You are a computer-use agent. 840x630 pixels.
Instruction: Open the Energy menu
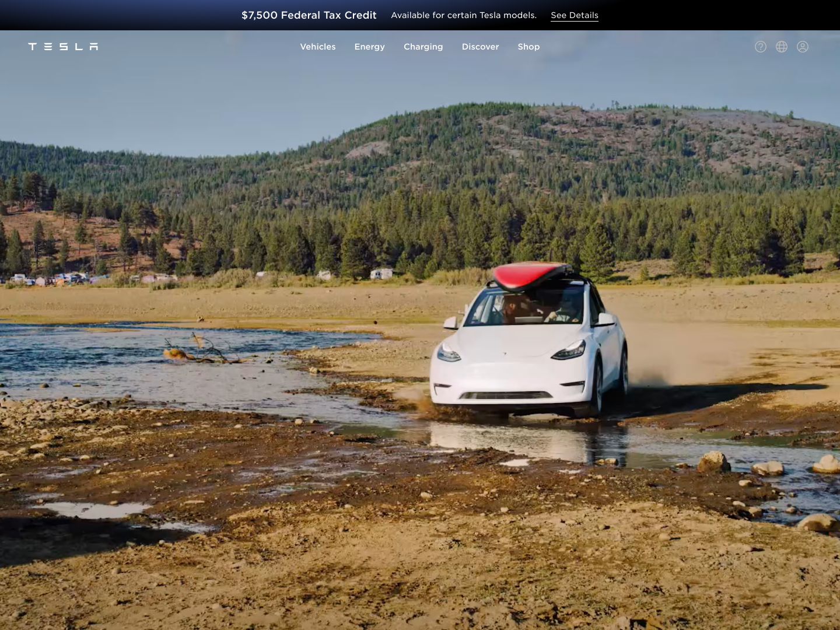pyautogui.click(x=369, y=47)
